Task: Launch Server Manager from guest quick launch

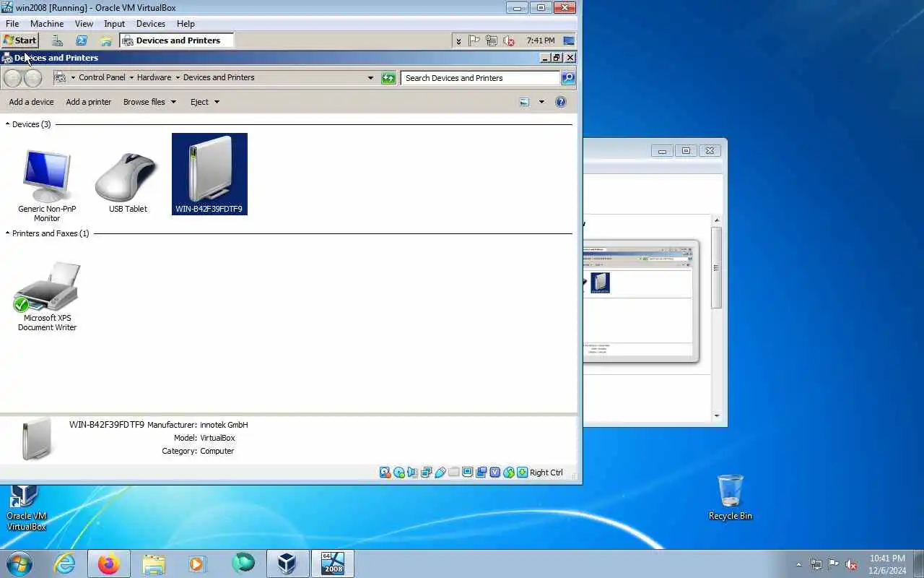Action: (57, 40)
